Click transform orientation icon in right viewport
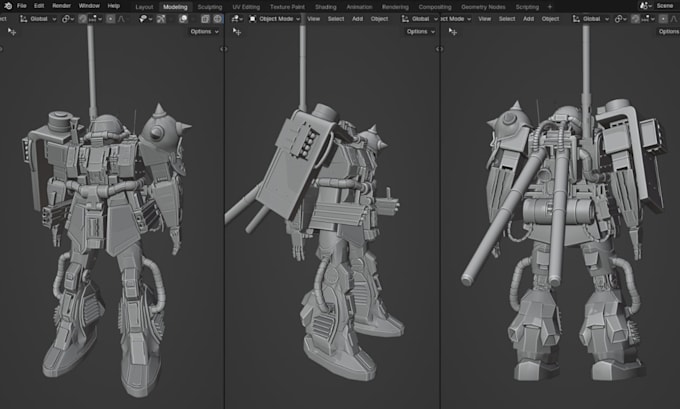The height and width of the screenshot is (409, 680). [x=576, y=19]
